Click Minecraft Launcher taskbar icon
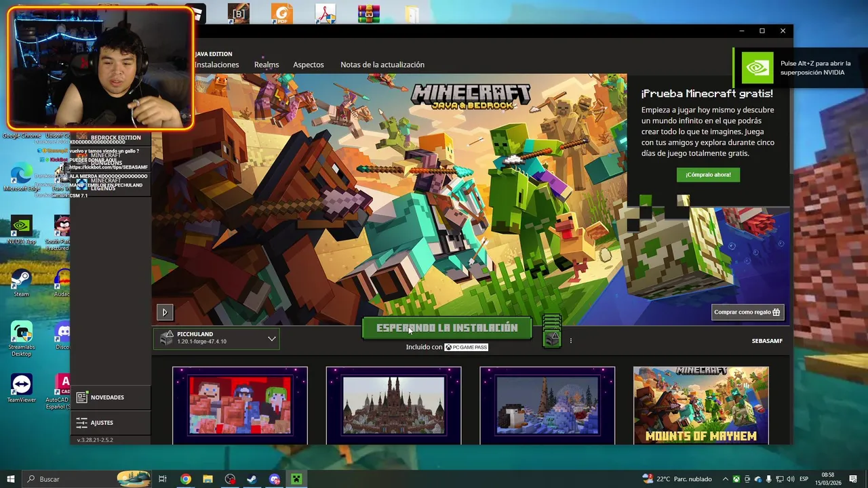The height and width of the screenshot is (488, 868). click(296, 479)
